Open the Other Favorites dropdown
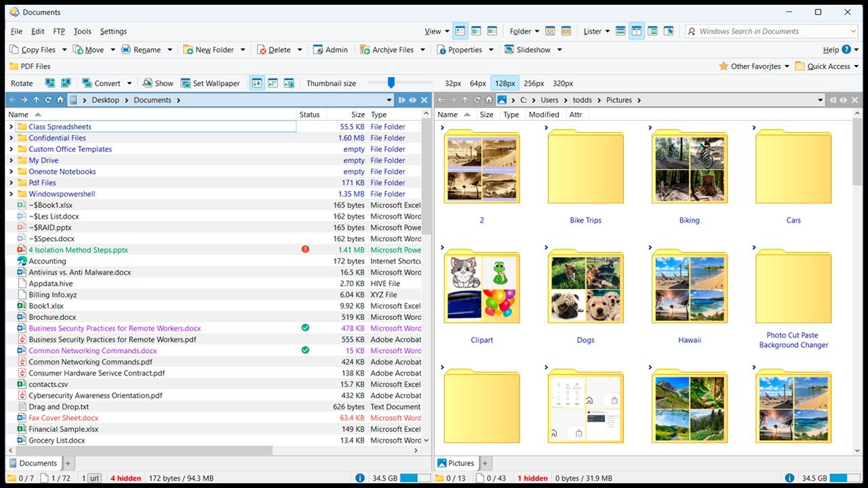 pos(755,66)
